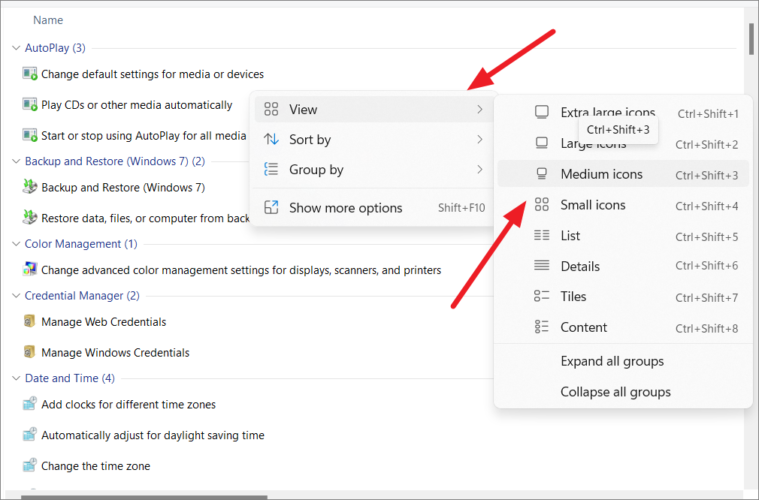Click the View grid icon in context menu

coord(271,109)
